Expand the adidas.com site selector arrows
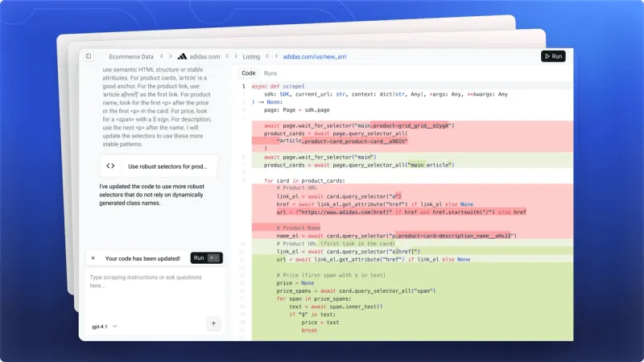 pos(227,56)
